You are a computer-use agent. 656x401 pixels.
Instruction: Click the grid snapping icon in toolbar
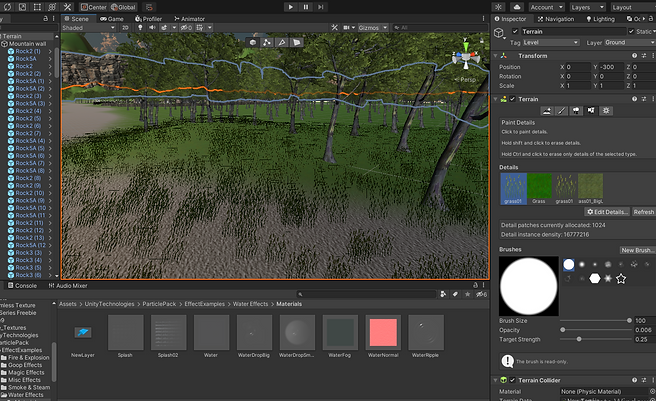click(x=149, y=7)
